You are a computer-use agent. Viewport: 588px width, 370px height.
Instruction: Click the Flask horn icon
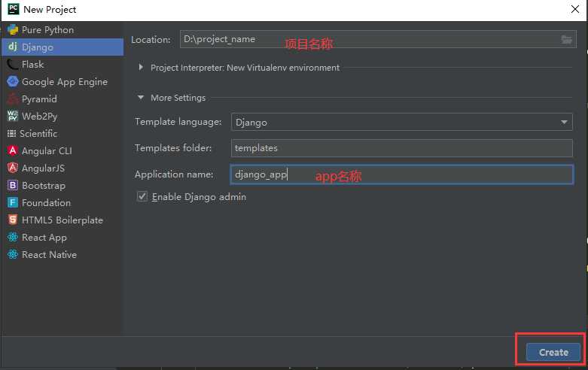13,65
